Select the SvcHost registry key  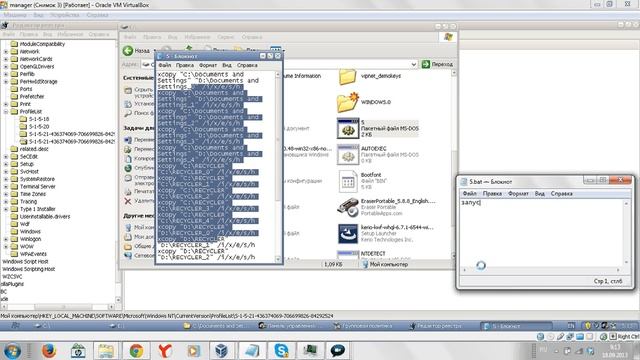29,171
